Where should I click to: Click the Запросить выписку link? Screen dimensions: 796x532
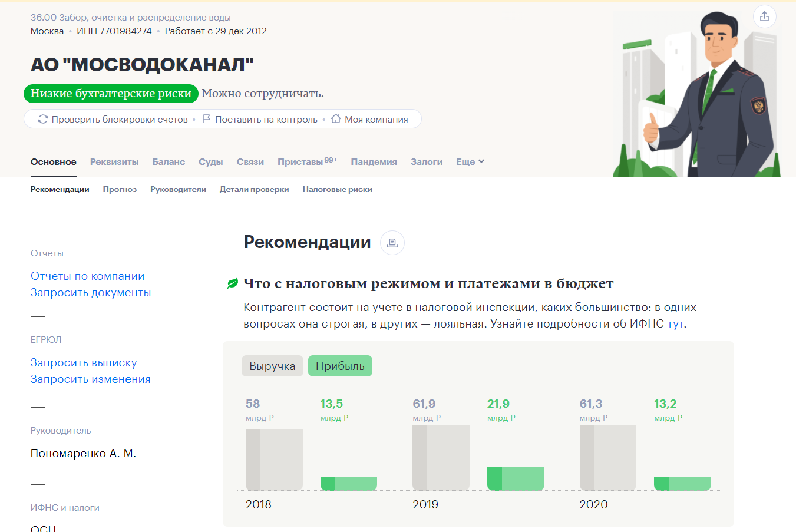point(84,363)
